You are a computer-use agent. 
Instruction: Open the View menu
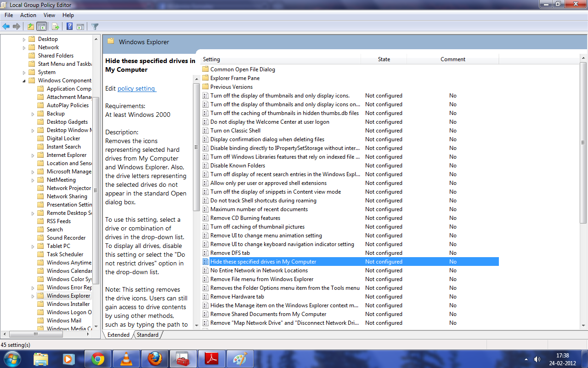click(x=49, y=15)
